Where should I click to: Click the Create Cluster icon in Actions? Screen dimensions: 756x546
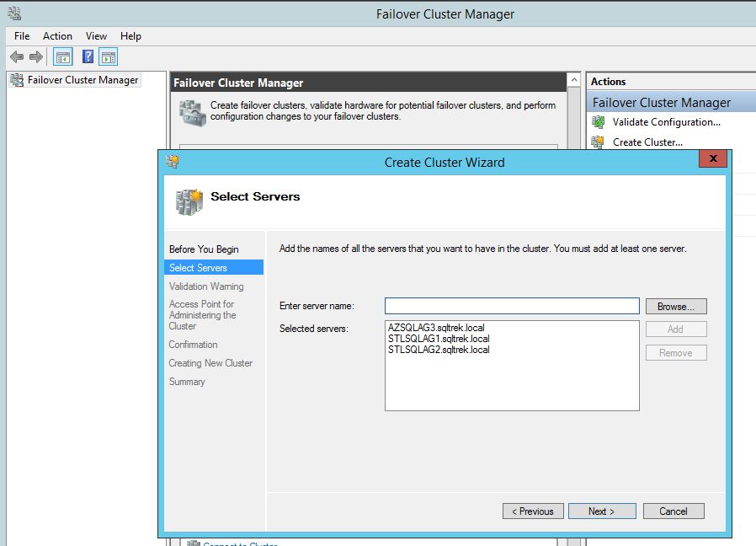tap(599, 142)
